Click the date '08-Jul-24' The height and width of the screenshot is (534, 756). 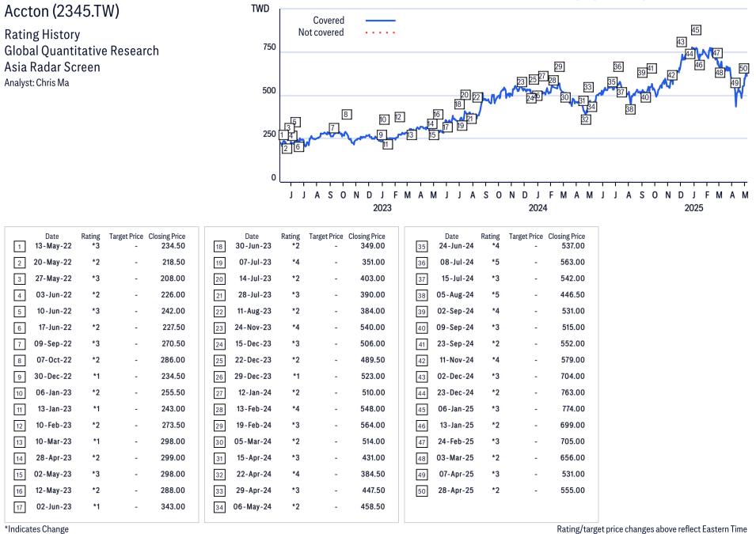click(x=457, y=262)
